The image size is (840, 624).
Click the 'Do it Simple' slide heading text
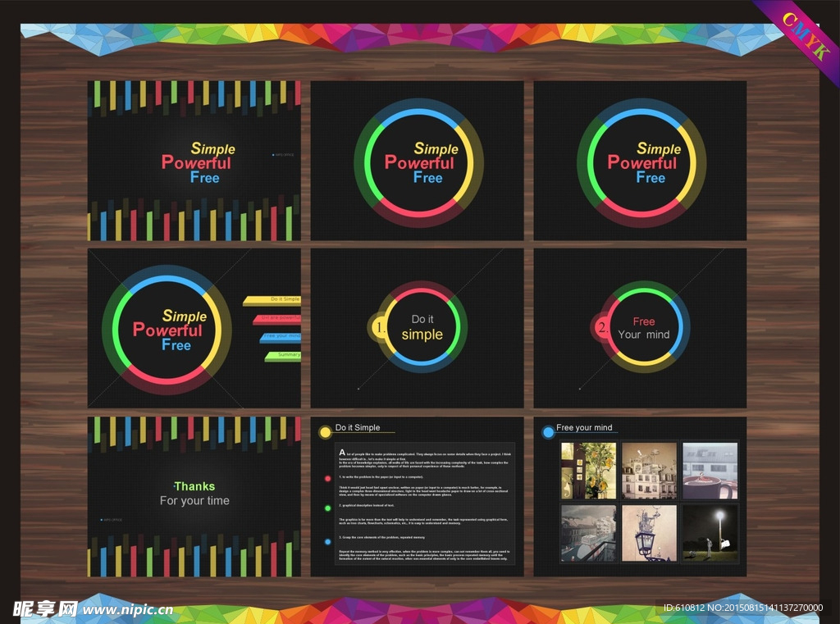pos(358,427)
